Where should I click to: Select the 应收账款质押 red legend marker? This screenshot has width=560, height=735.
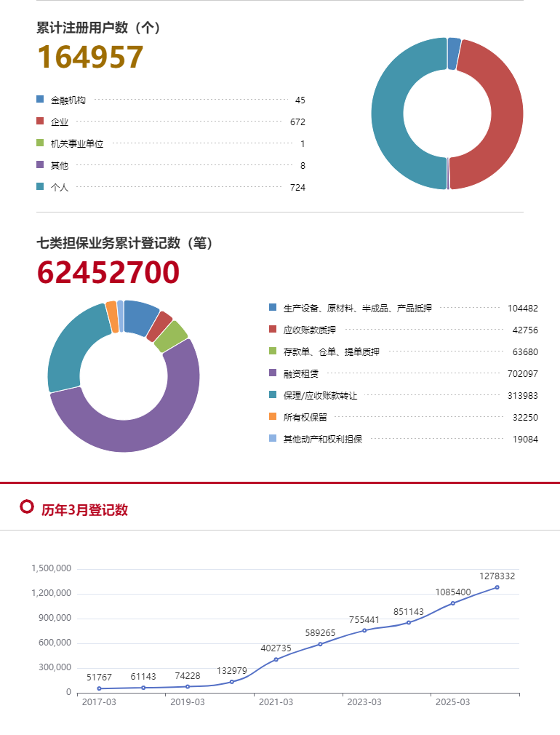[x=273, y=329]
